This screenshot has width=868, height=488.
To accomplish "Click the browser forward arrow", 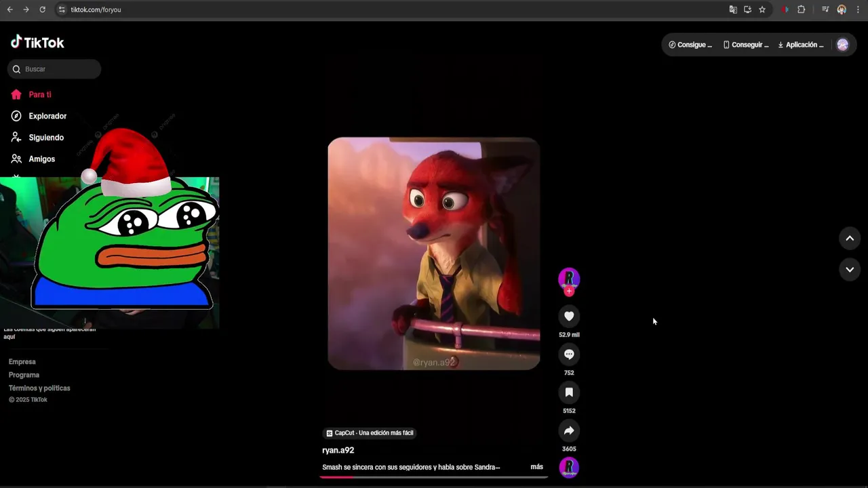I will tap(26, 9).
